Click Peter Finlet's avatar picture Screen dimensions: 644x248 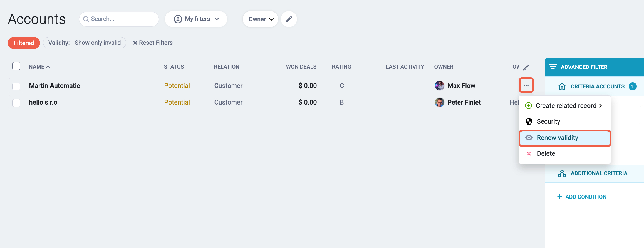[439, 102]
